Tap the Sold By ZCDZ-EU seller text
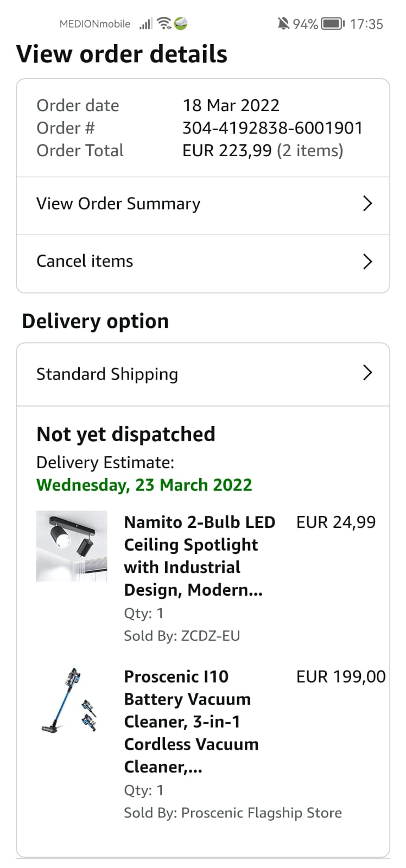The height and width of the screenshot is (868, 406). pyautogui.click(x=182, y=636)
